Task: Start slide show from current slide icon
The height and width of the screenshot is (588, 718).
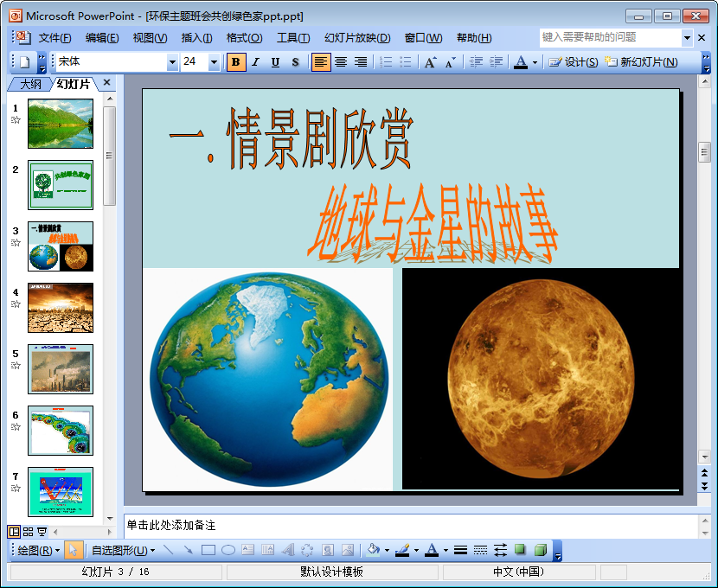Action: click(42, 532)
